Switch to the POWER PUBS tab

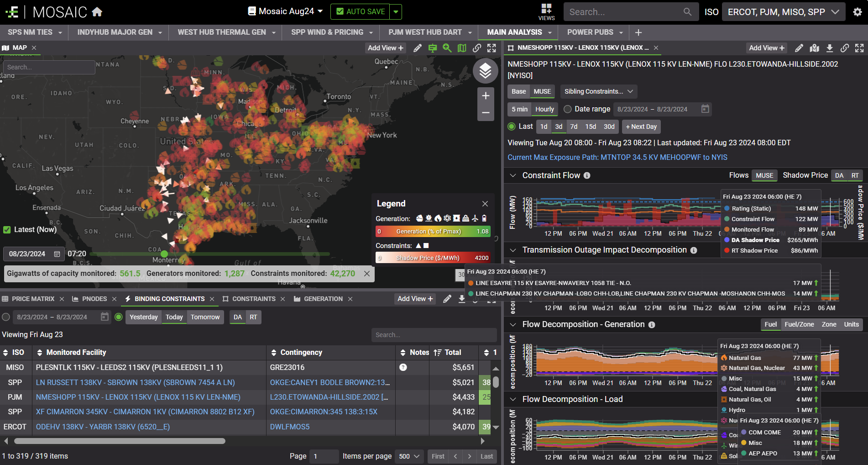[590, 32]
